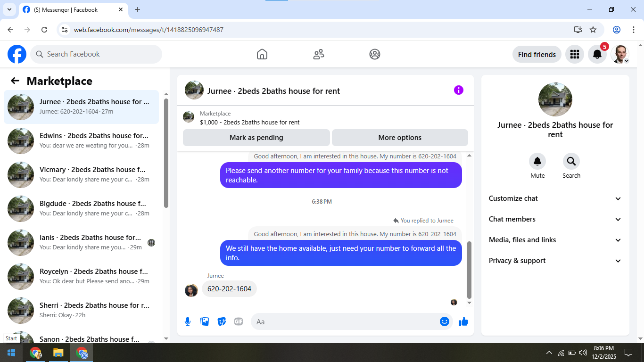
Task: Open Jurnee conversation in chat list
Action: (82, 107)
